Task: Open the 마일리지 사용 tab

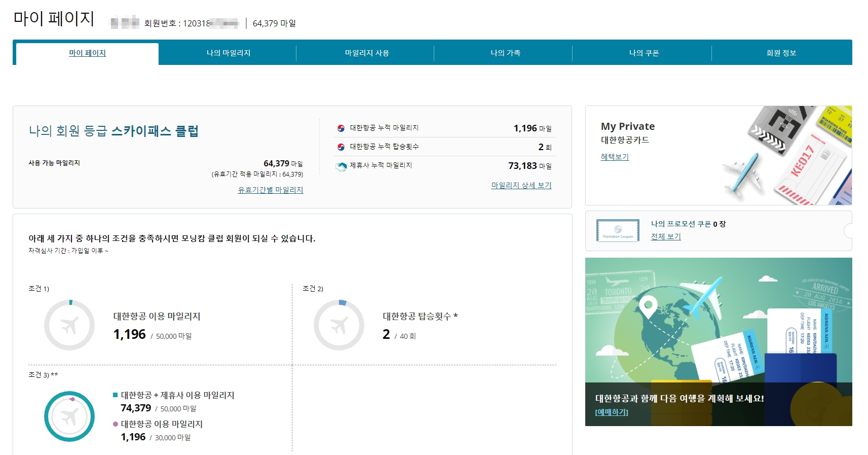Action: [367, 53]
